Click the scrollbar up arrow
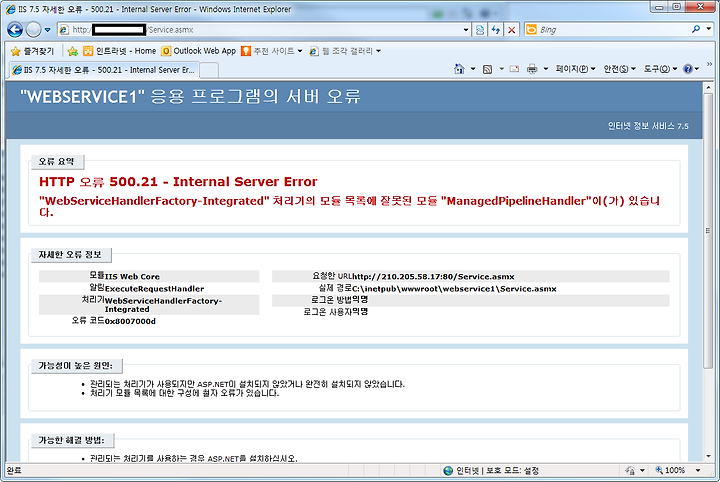The image size is (720, 482). click(x=709, y=87)
